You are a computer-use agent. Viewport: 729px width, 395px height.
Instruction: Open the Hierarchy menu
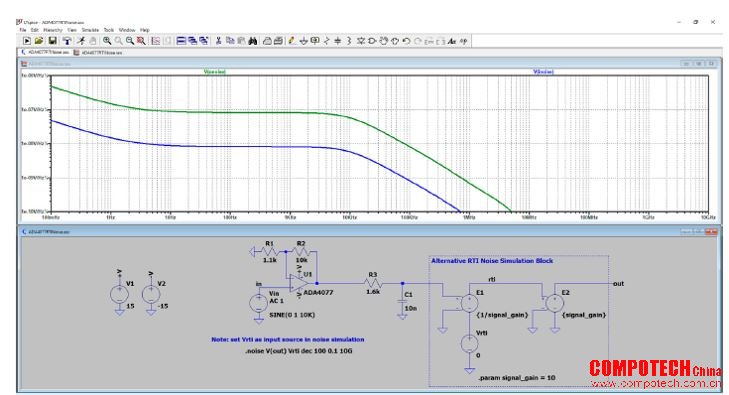(53, 30)
